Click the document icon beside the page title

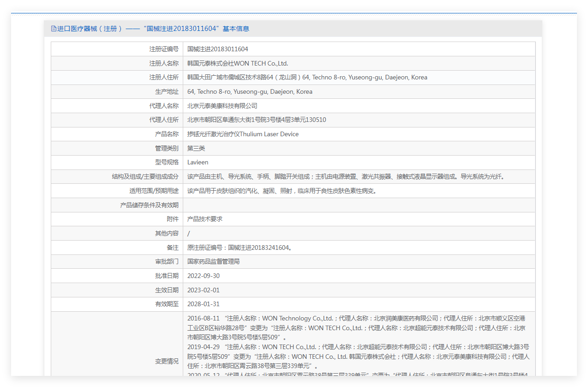tap(54, 29)
